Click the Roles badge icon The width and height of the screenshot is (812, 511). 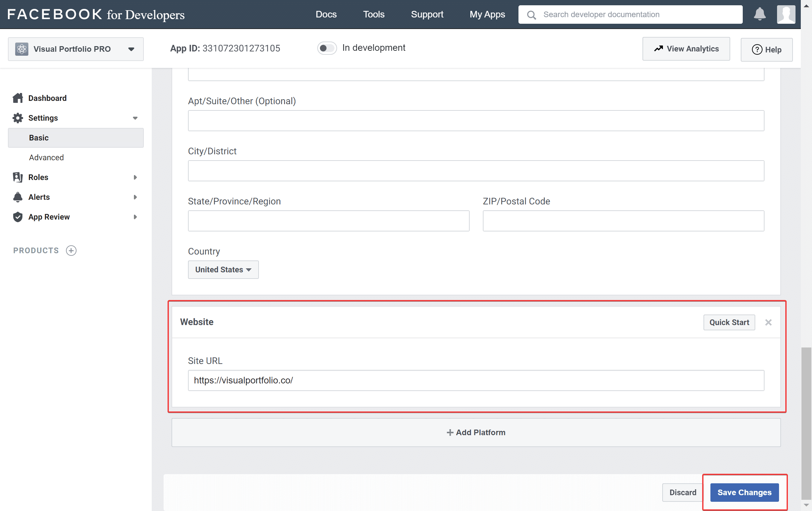(18, 177)
